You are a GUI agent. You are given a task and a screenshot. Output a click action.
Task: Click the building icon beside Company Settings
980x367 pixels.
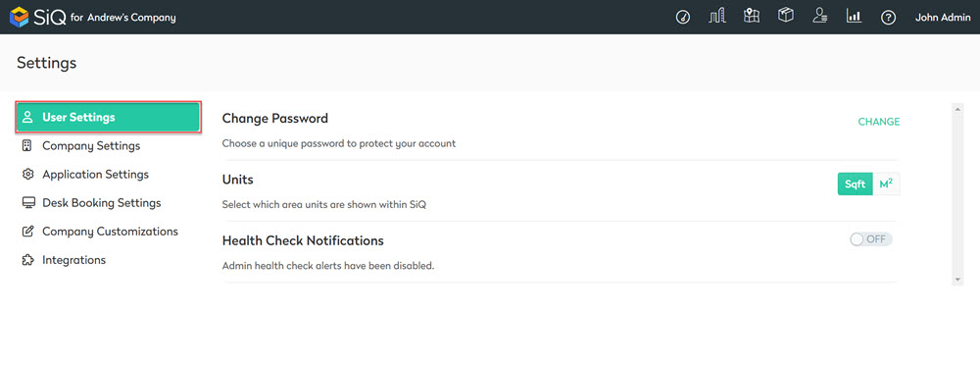click(x=26, y=146)
